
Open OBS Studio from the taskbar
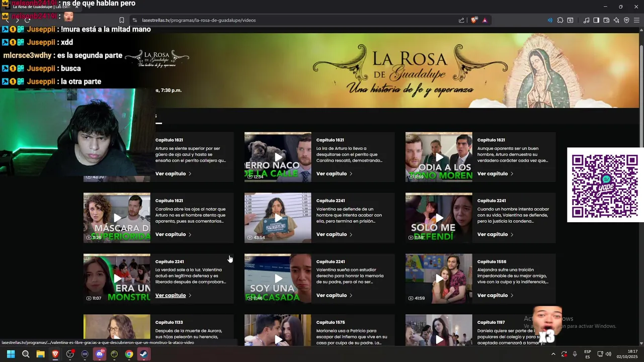[70, 354]
